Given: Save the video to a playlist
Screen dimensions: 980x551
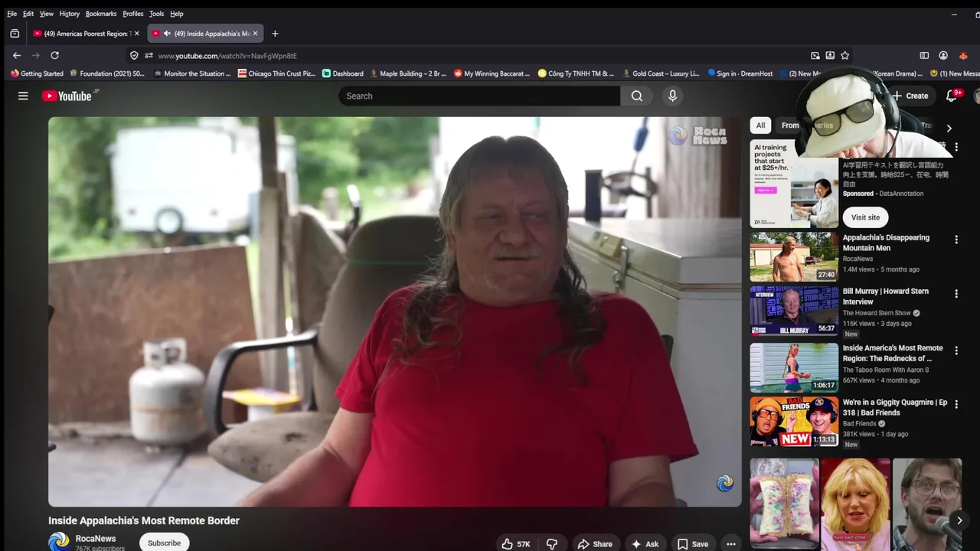Looking at the screenshot, I should coord(693,544).
